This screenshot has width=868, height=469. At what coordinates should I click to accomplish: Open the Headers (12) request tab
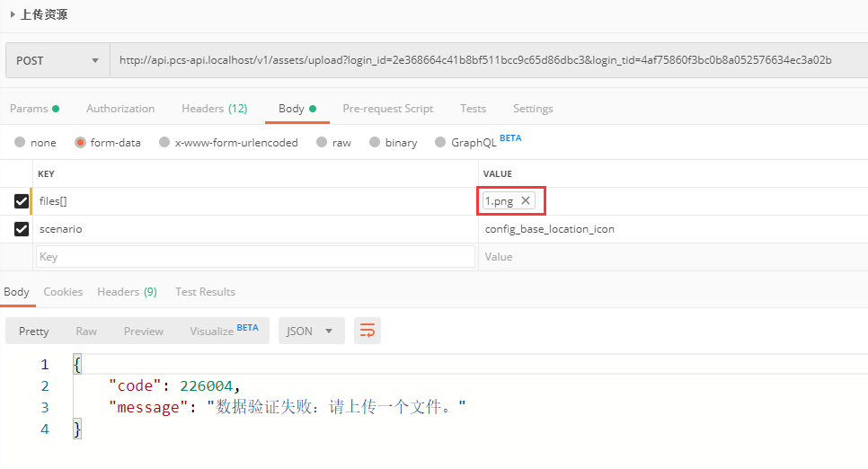214,109
